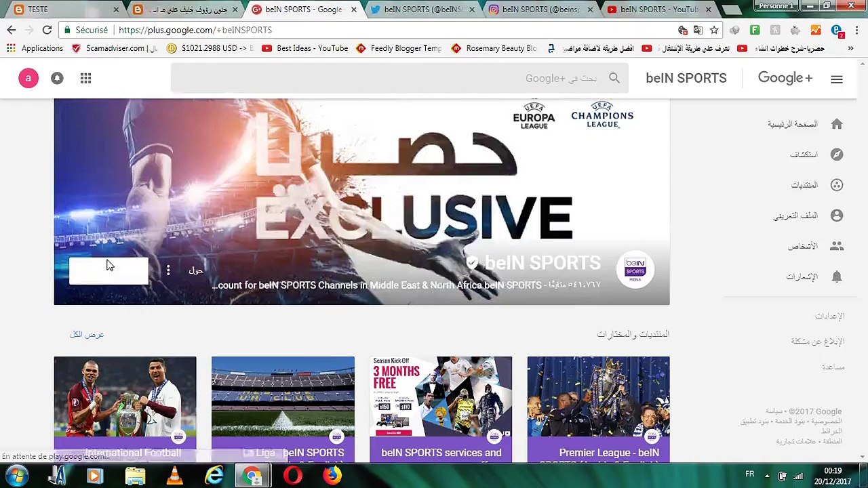Open the La Liga stadium collection card
This screenshot has height=488, width=868.
pyautogui.click(x=283, y=410)
